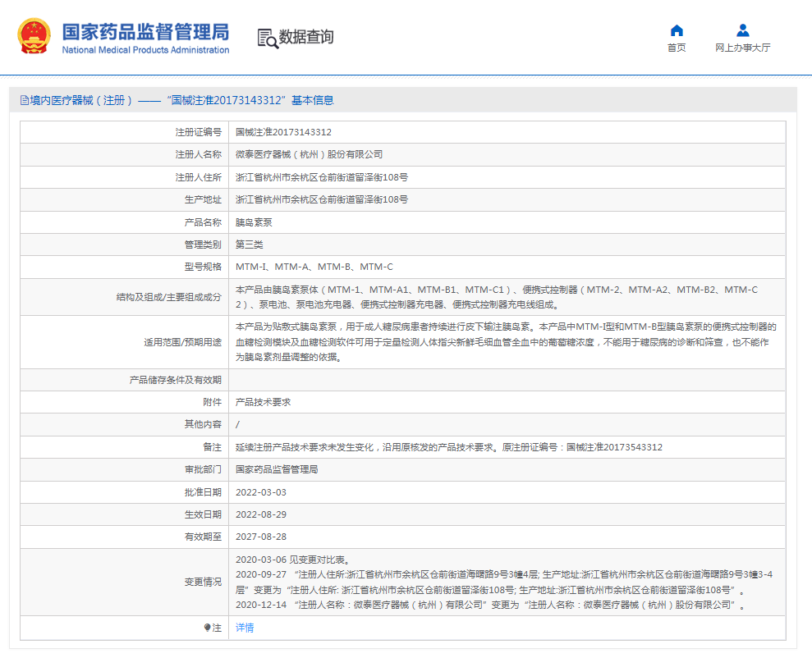Click the star on the national emblem
The width and height of the screenshot is (812, 658).
(x=34, y=25)
